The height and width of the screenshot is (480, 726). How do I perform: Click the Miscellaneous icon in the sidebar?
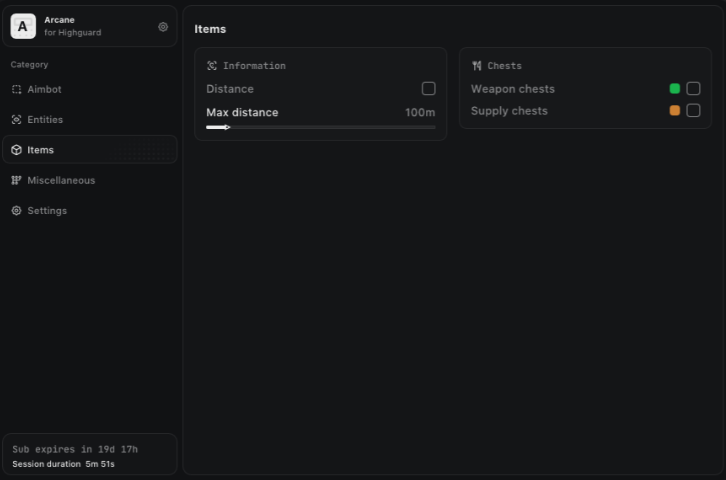[16, 181]
